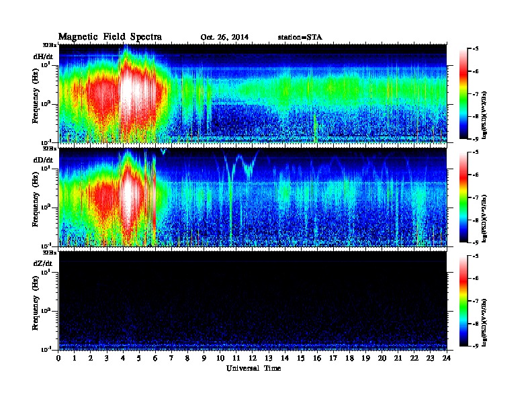
Task: Click the log(PSD) units label beside dZ/dt colorbar
Action: pos(485,322)
